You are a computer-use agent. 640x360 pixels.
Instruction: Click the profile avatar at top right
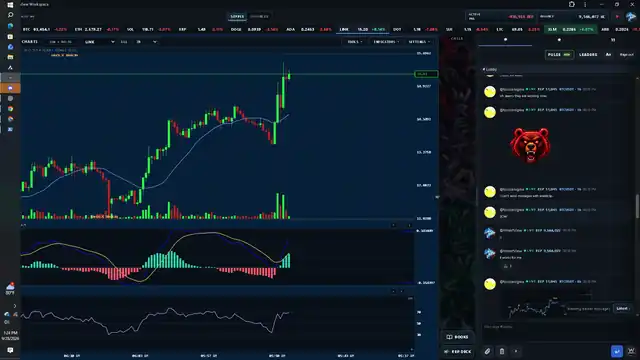[631, 17]
